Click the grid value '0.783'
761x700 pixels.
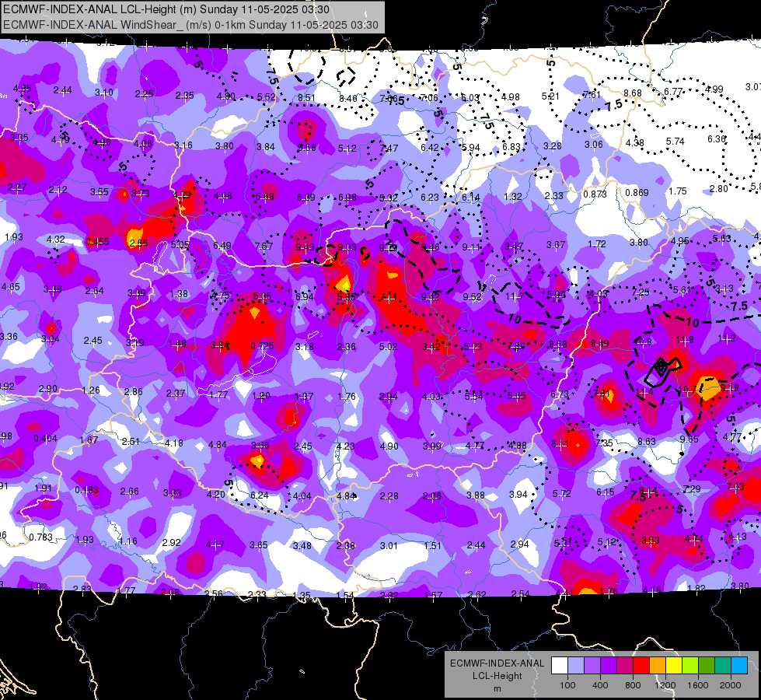(x=40, y=537)
